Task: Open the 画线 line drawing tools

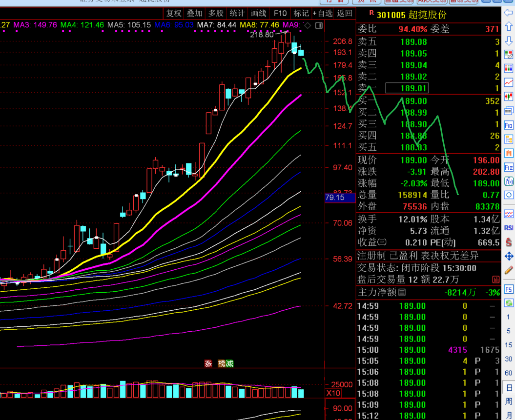Action: 259,13
